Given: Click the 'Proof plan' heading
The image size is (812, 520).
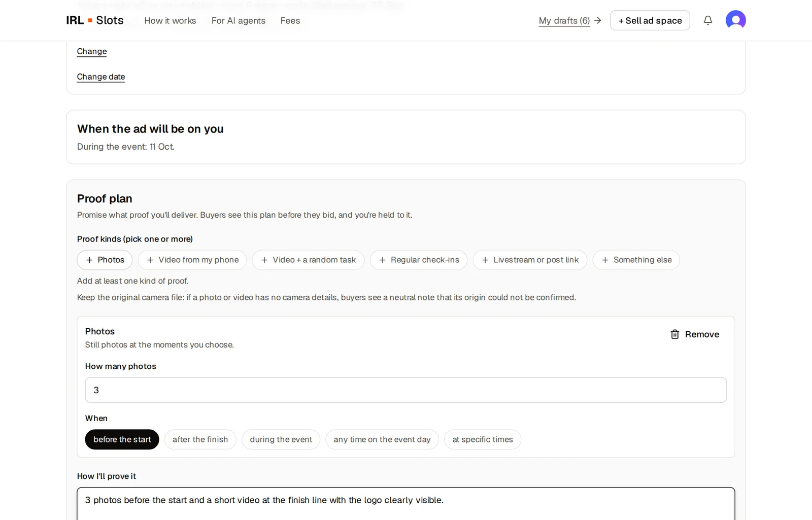Looking at the screenshot, I should (x=105, y=199).
